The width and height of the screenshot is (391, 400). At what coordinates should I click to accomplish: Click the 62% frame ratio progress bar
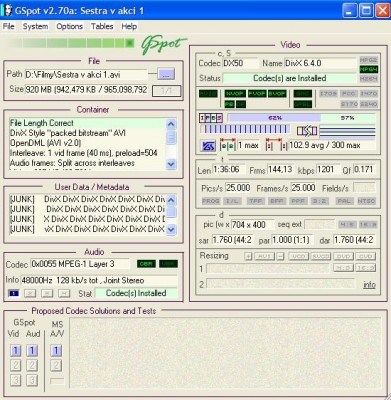(x=274, y=118)
